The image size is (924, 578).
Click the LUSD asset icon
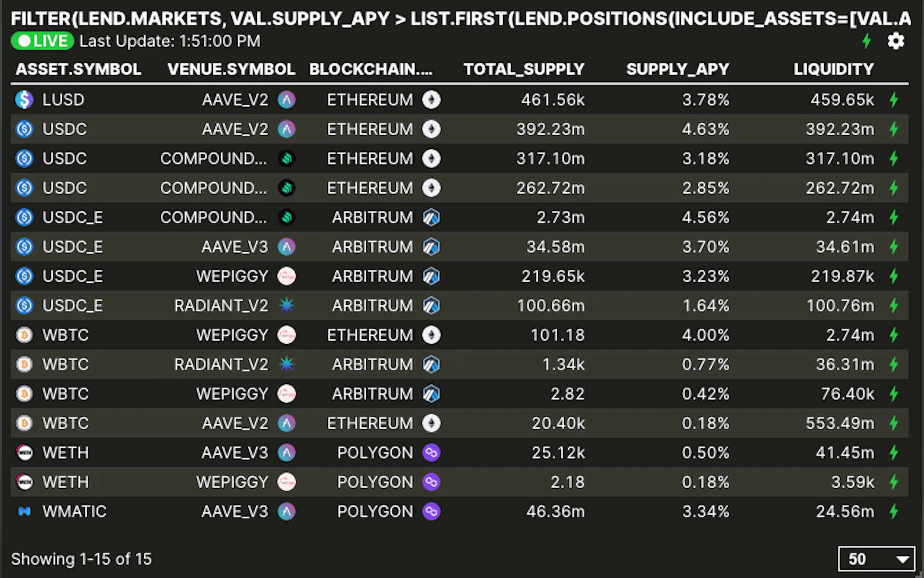point(24,100)
